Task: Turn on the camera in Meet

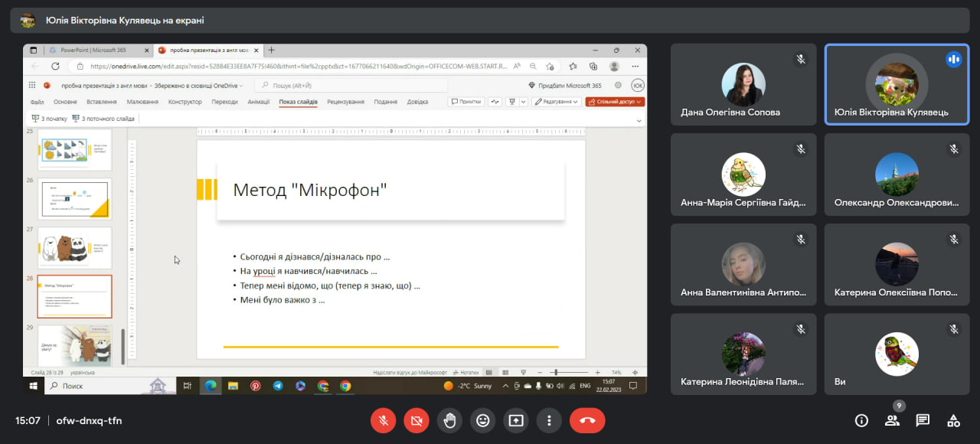Action: 416,420
